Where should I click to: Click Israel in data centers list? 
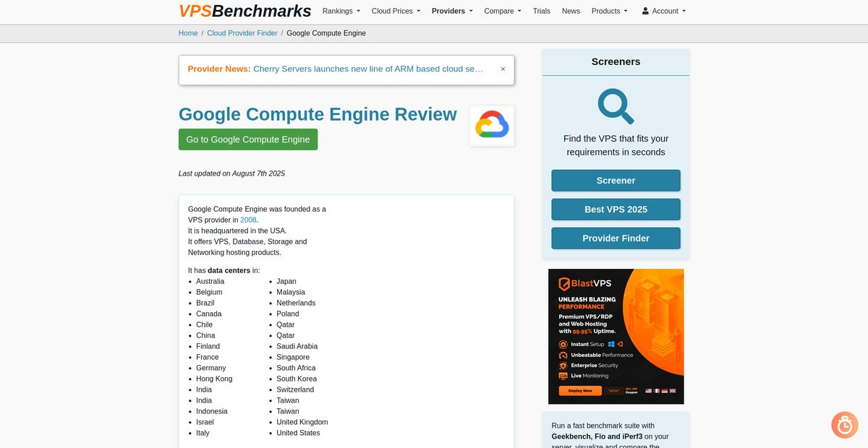(205, 422)
